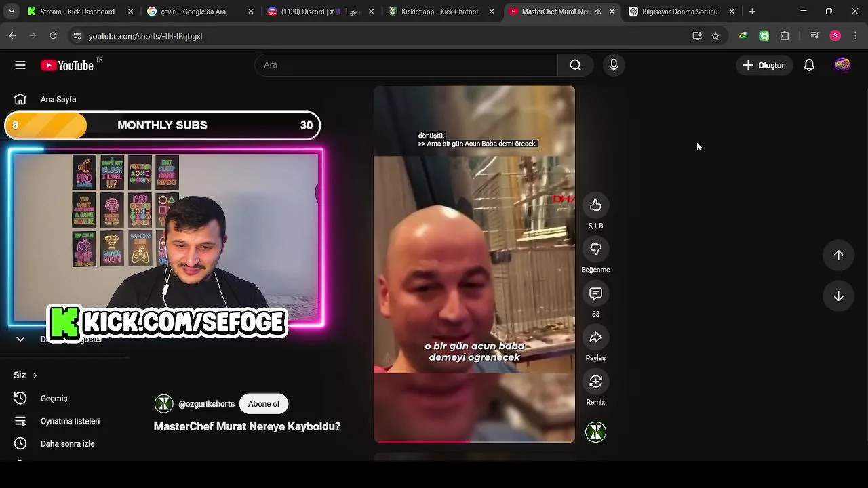This screenshot has width=868, height=488.
Task: Open notifications bell
Action: tap(809, 65)
